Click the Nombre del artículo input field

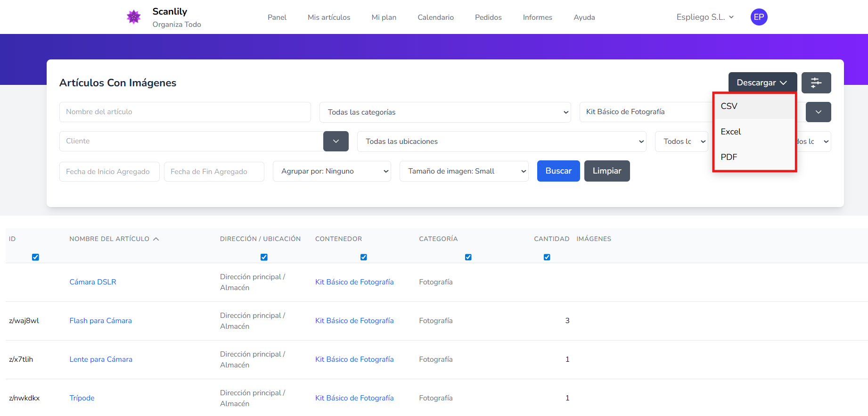(185, 112)
